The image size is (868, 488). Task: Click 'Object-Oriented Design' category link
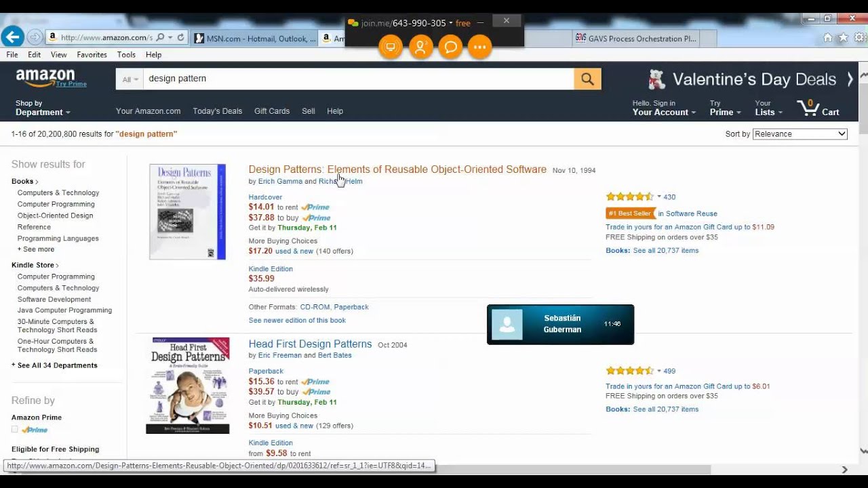(x=56, y=216)
